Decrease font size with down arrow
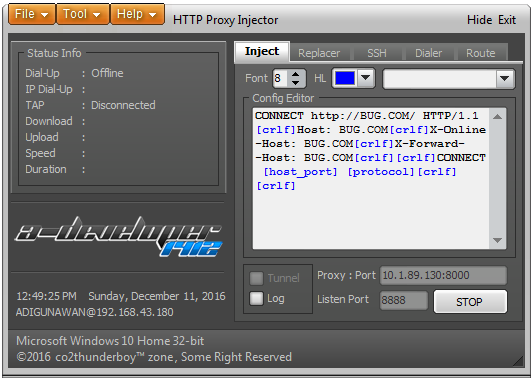This screenshot has height=378, width=532. pyautogui.click(x=296, y=82)
